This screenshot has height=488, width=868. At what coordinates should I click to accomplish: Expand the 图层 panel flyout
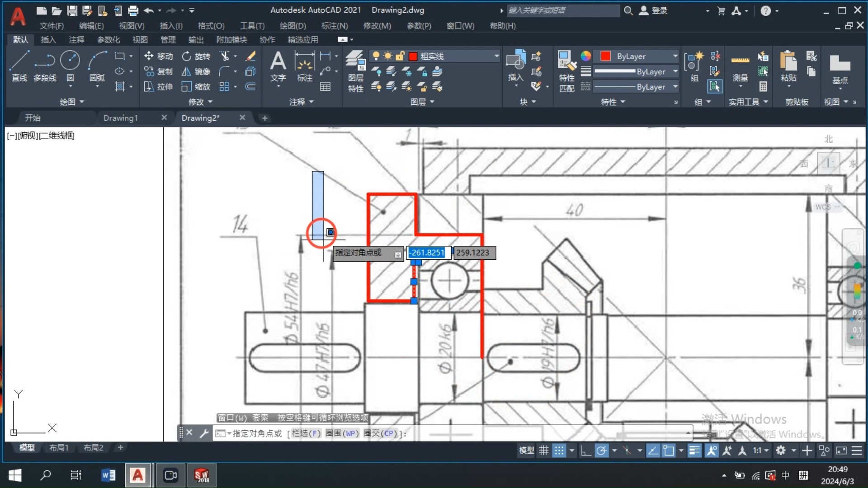click(x=422, y=102)
